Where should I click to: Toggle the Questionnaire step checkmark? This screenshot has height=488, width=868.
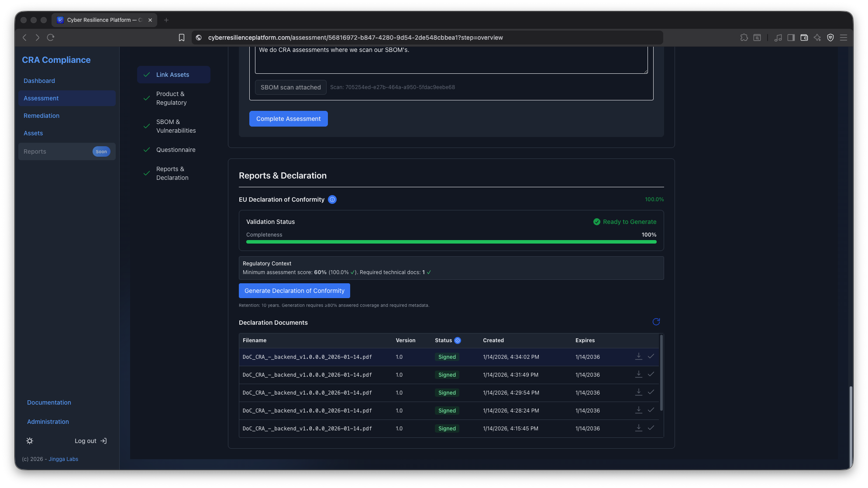pos(147,150)
